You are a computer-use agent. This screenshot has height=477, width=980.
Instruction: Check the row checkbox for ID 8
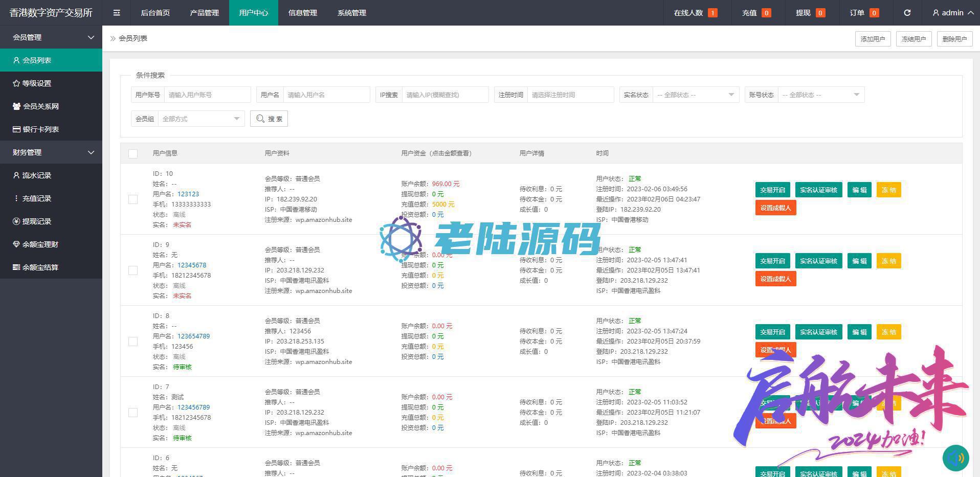click(x=133, y=342)
